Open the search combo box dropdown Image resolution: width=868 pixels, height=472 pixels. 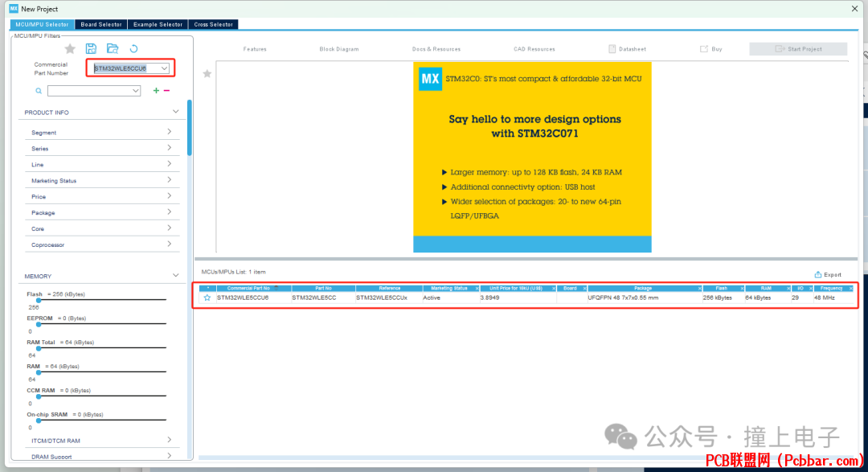click(x=136, y=91)
